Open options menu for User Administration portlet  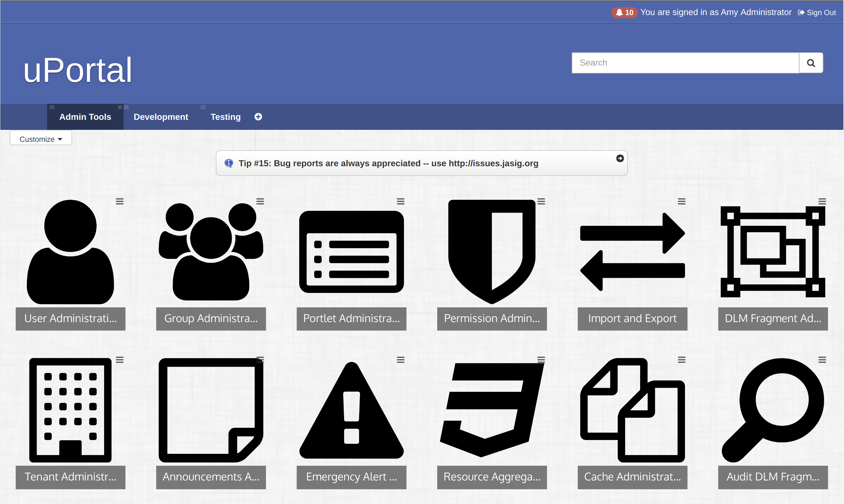119,201
